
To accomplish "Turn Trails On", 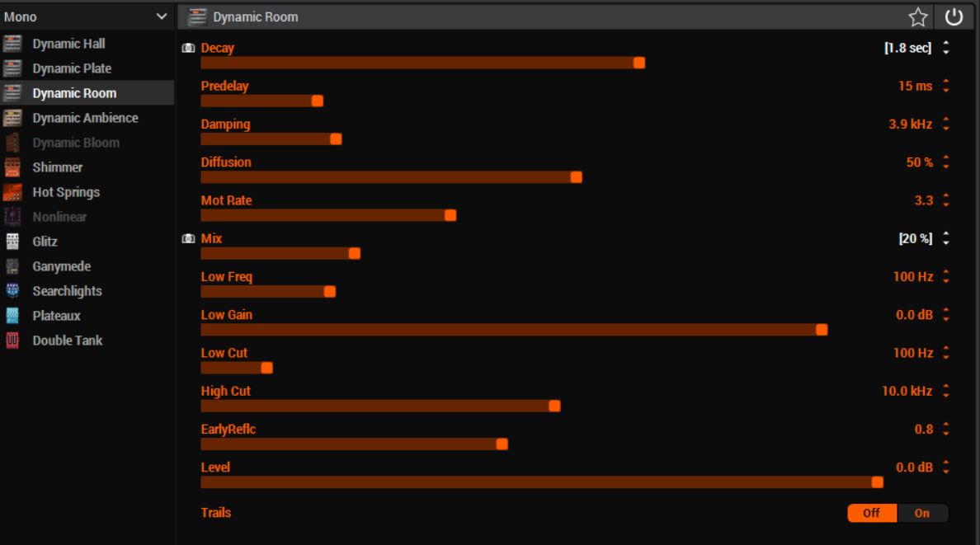I will [x=922, y=513].
